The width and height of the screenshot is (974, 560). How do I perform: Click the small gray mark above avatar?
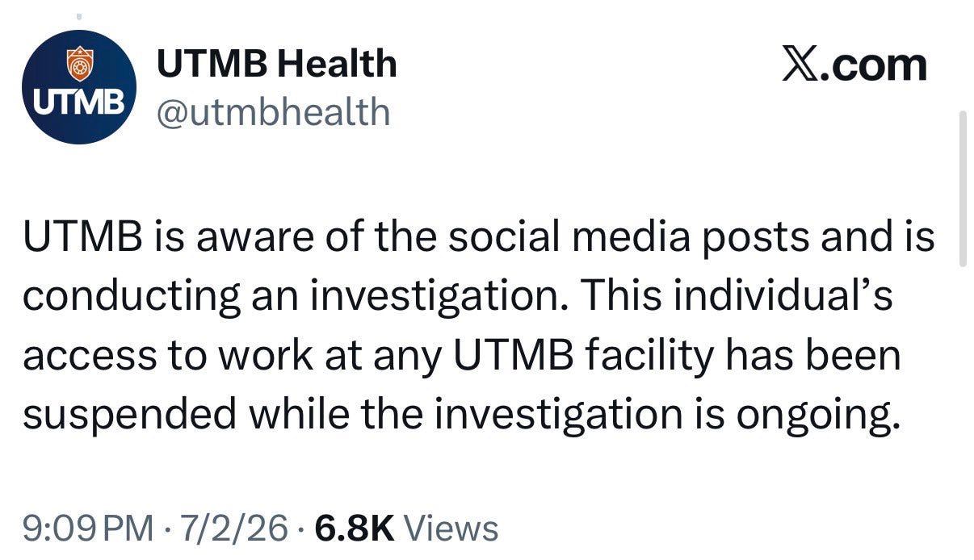[x=79, y=14]
